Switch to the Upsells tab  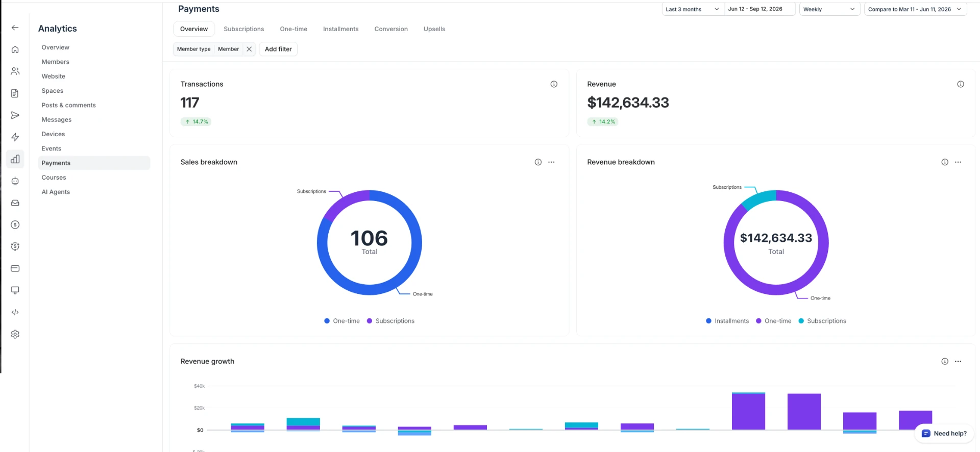pyautogui.click(x=434, y=29)
